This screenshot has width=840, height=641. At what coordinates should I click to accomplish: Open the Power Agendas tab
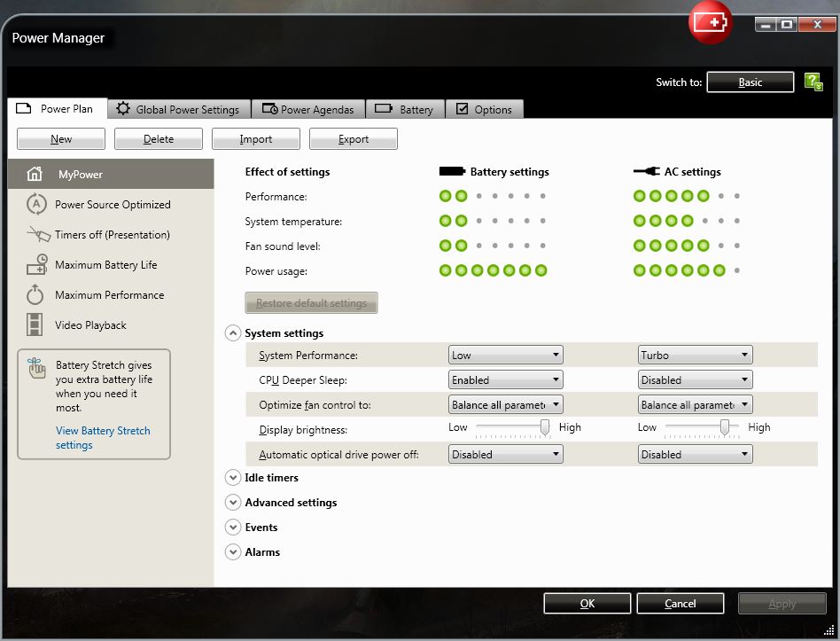308,109
